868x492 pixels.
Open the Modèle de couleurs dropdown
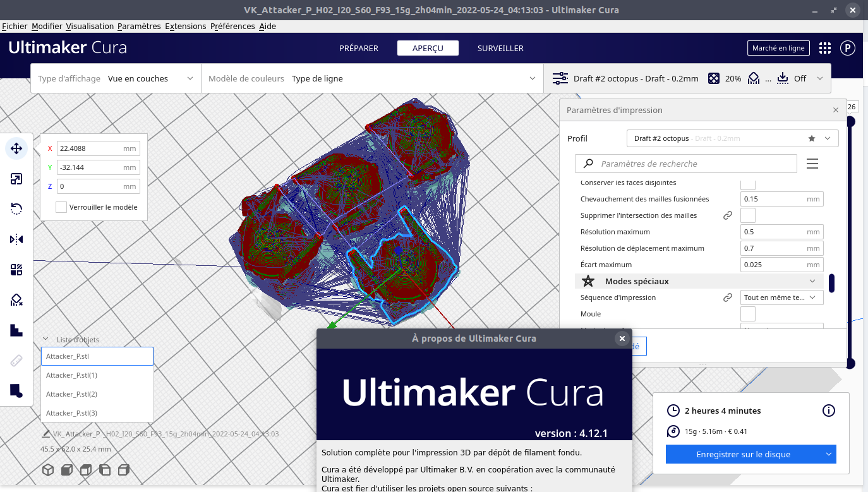372,78
